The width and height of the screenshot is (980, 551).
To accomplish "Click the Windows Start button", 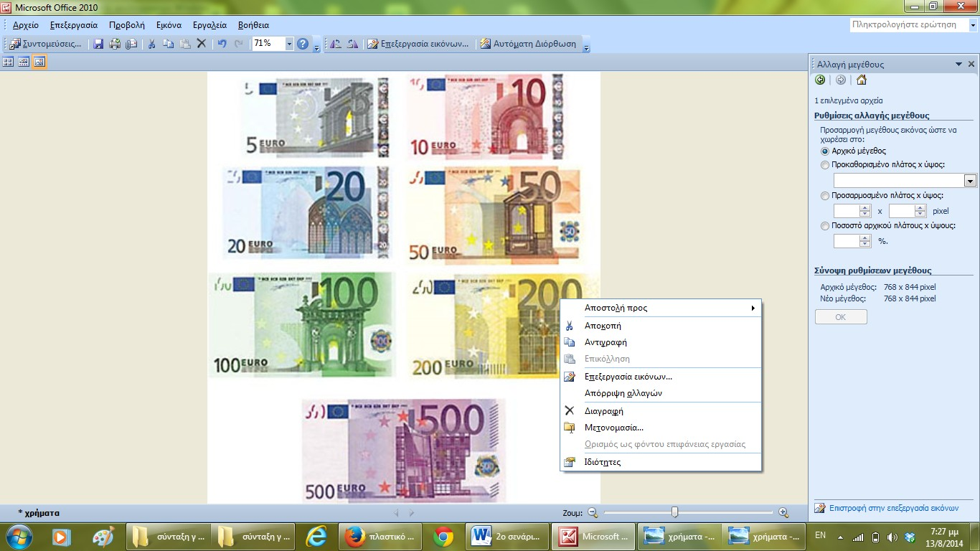I will [x=18, y=536].
